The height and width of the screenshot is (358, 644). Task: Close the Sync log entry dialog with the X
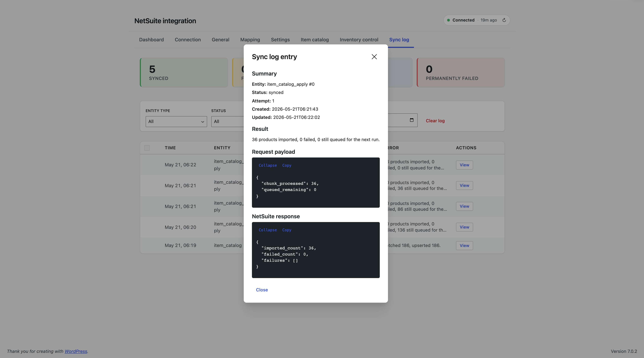pos(374,57)
